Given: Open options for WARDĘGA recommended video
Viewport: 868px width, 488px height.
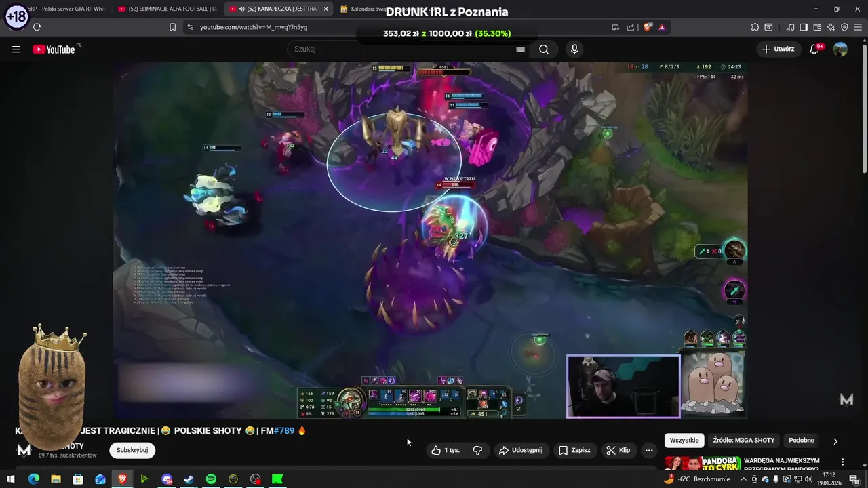Looking at the screenshot, I should click(x=842, y=462).
